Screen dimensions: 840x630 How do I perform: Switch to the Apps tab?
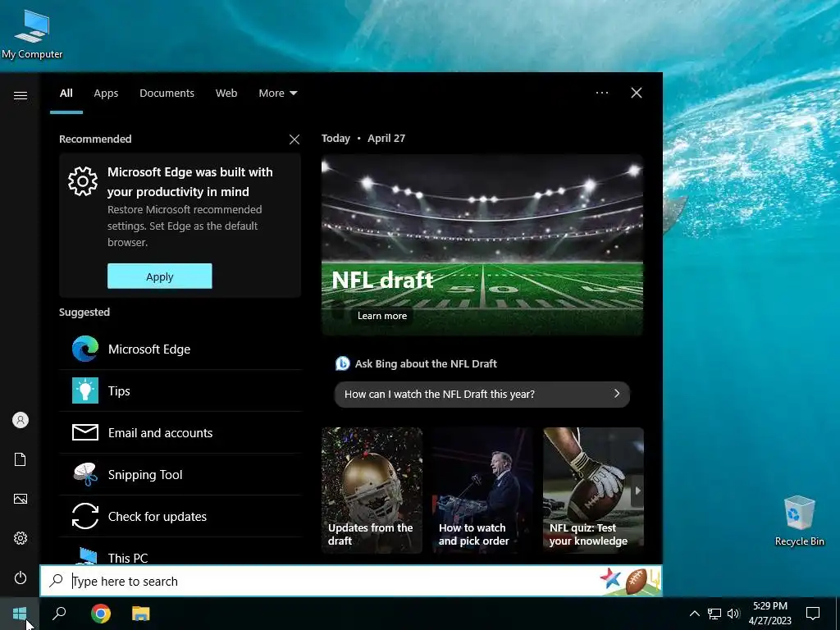(106, 94)
